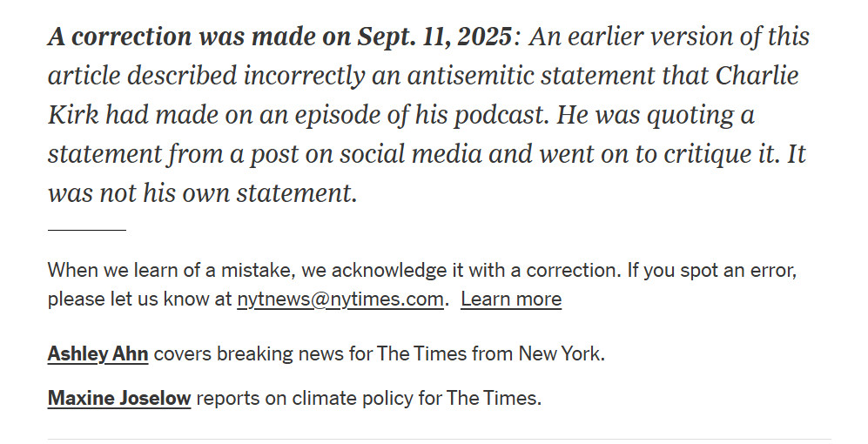Open Ashley Ahn's author profile link
Viewport: 868px width, 444px height.
pyautogui.click(x=98, y=353)
